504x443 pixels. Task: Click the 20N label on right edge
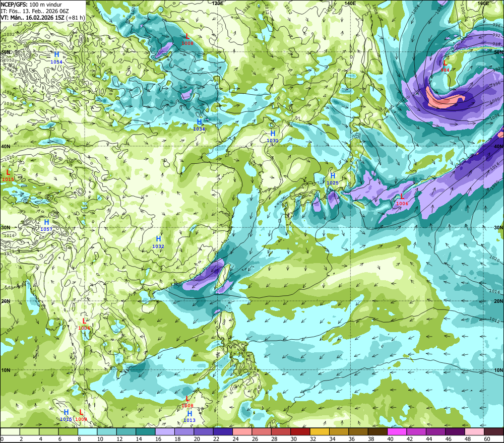498,301
